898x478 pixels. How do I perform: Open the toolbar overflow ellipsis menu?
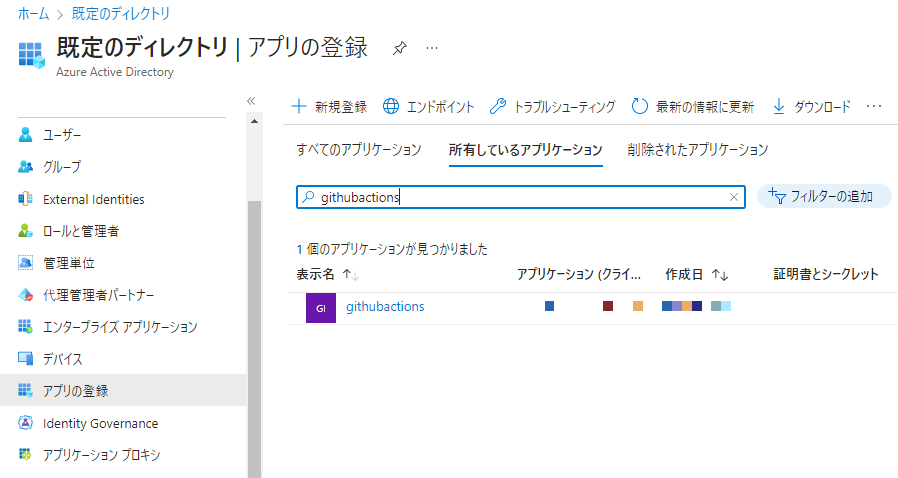[x=874, y=106]
